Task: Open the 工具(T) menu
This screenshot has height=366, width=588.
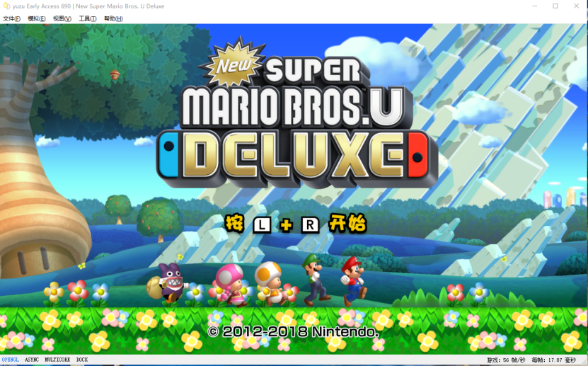Action: (x=87, y=18)
